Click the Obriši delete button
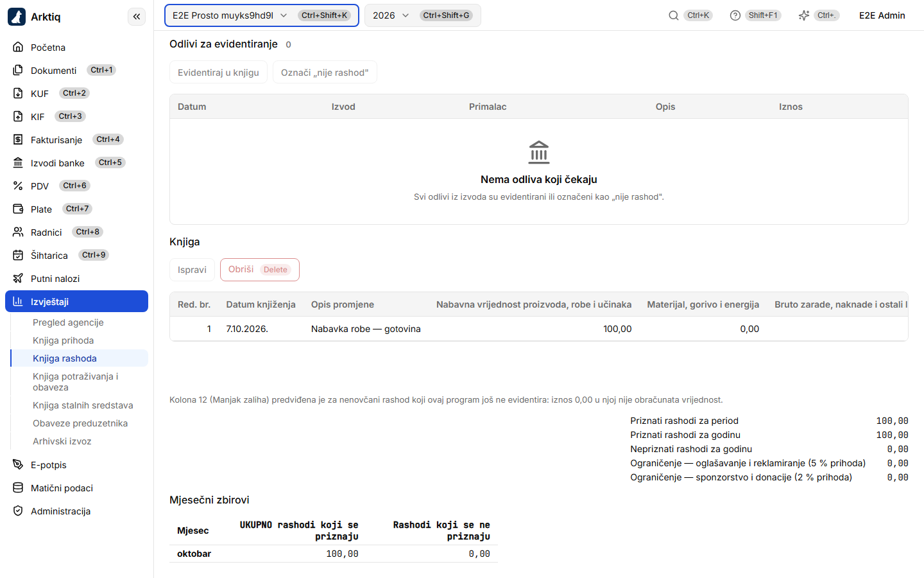This screenshot has height=578, width=924. tap(260, 270)
